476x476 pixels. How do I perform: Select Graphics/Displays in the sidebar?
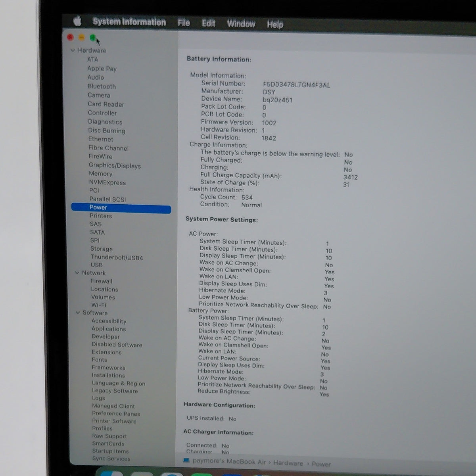coord(115,166)
